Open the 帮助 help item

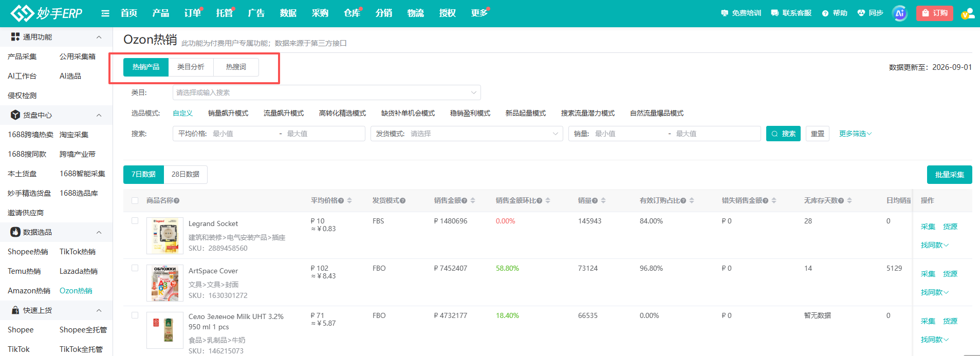pos(835,13)
